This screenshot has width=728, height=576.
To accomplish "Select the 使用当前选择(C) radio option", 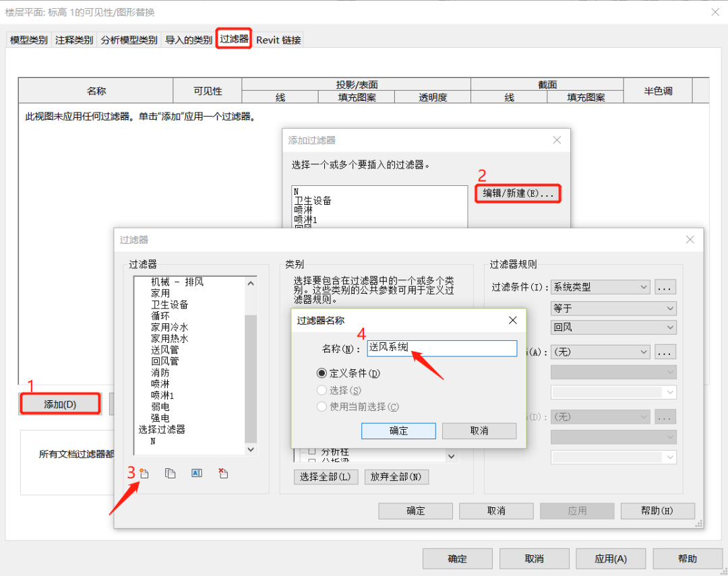I will click(x=322, y=407).
